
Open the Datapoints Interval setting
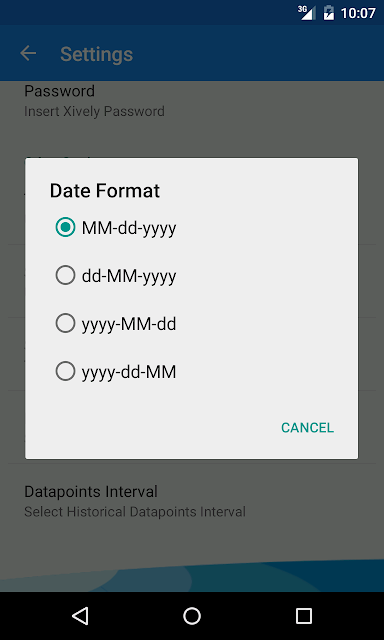192,501
